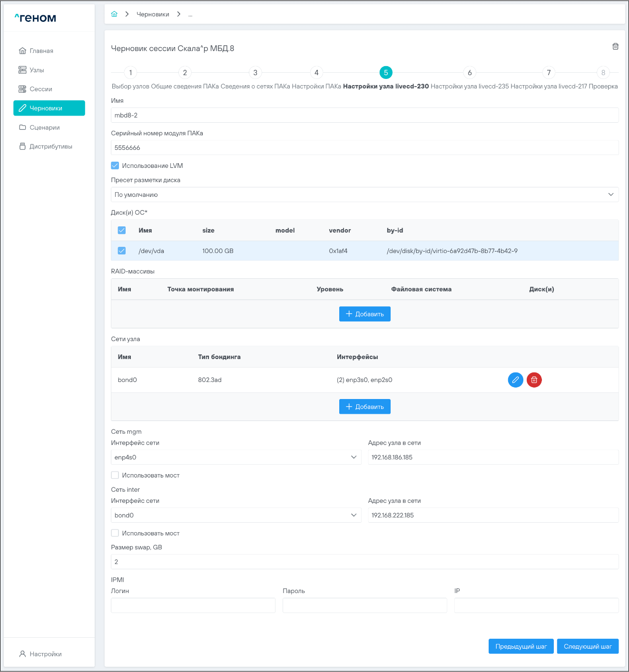Remove bond0 network with red trash icon

pyautogui.click(x=534, y=380)
